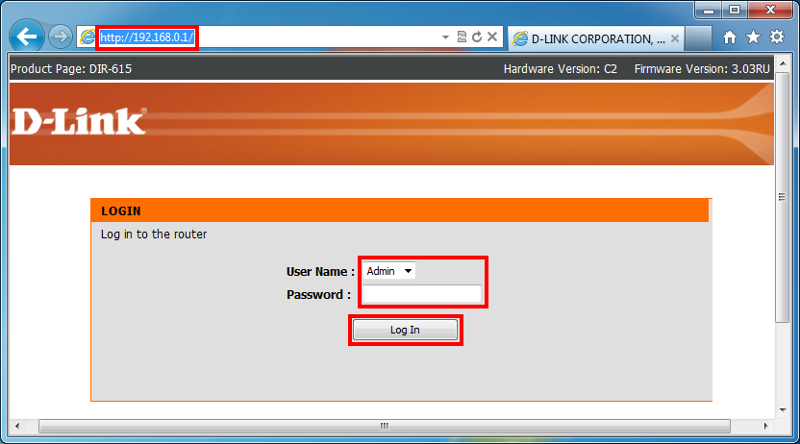Image resolution: width=800 pixels, height=444 pixels.
Task: Stop loading with the address bar X icon
Action: [492, 37]
